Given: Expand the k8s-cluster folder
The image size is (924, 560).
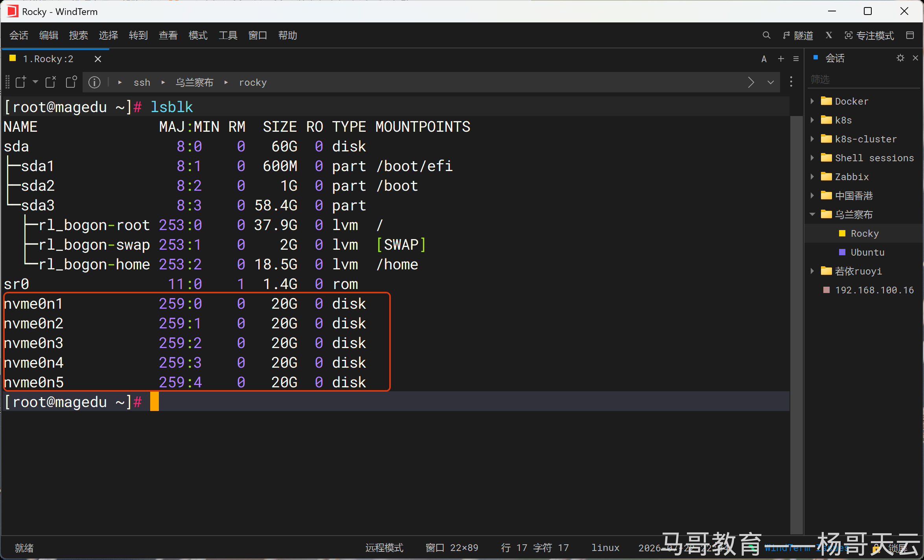Looking at the screenshot, I should pos(812,139).
